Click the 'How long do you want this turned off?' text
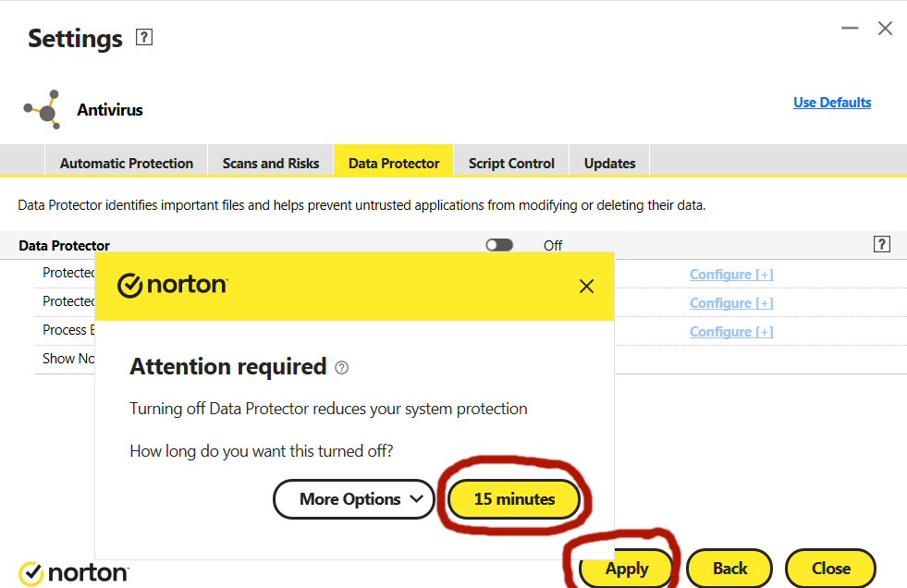The width and height of the screenshot is (907, 588). (262, 451)
